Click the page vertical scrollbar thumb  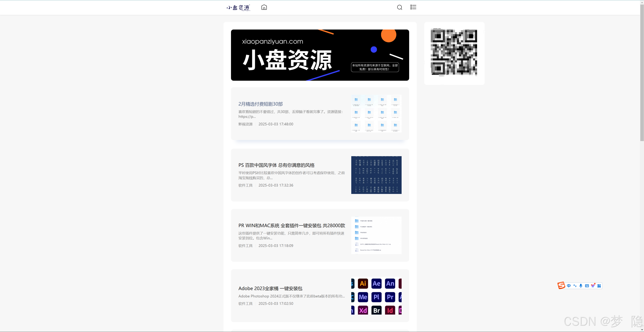642,72
